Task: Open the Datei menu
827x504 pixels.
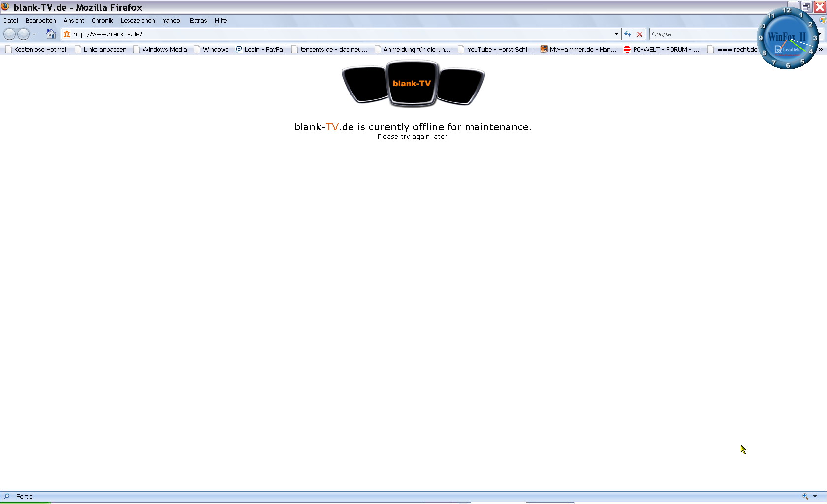Action: pyautogui.click(x=11, y=20)
